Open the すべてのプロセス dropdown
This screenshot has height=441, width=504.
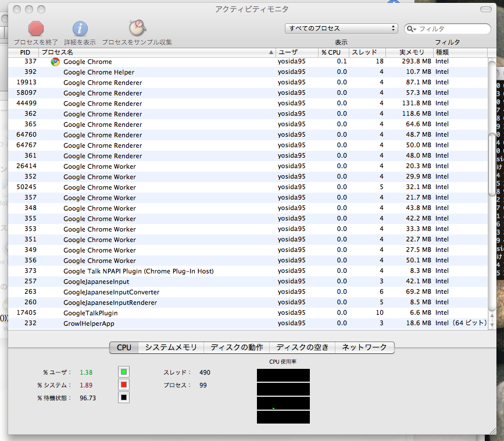[341, 29]
